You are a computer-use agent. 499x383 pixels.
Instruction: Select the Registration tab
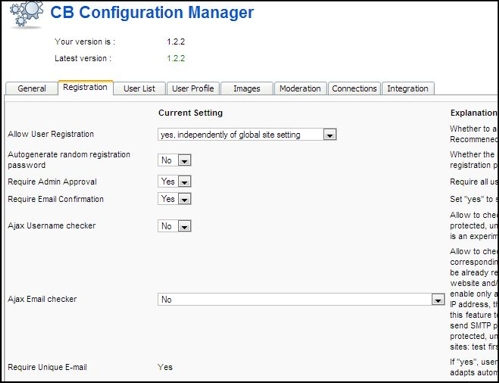pos(85,87)
